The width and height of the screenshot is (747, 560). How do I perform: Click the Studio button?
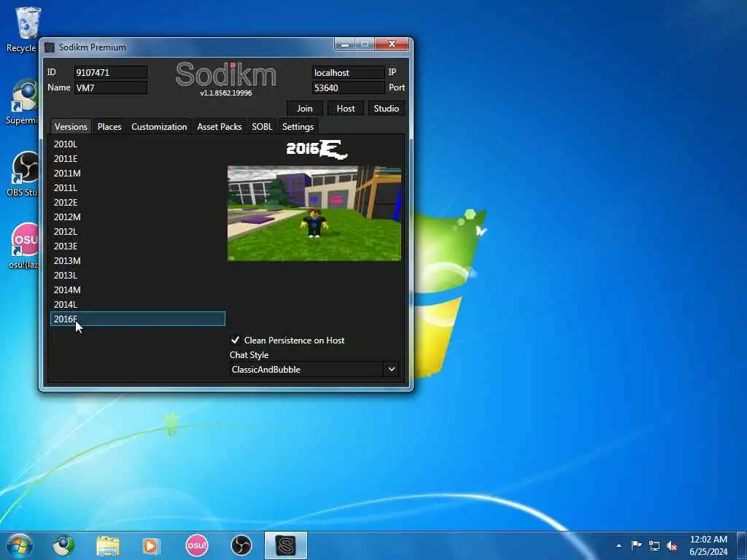tap(386, 109)
